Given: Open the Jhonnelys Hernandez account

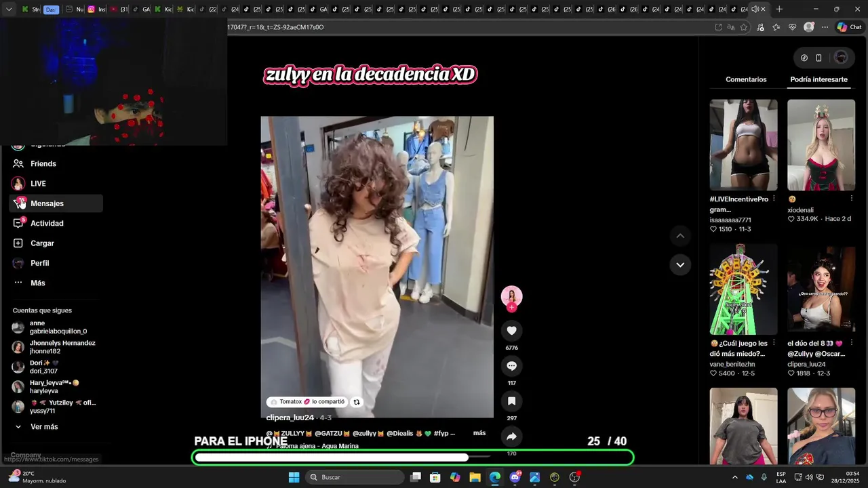Looking at the screenshot, I should point(56,347).
